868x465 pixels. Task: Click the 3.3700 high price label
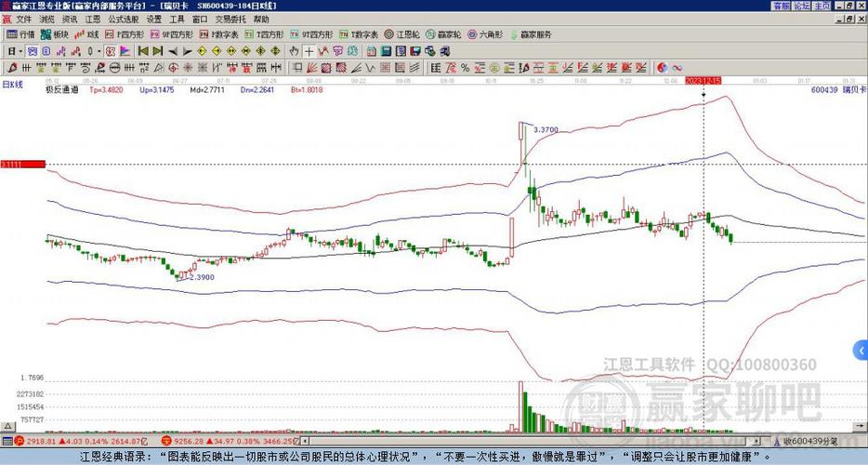[x=546, y=129]
